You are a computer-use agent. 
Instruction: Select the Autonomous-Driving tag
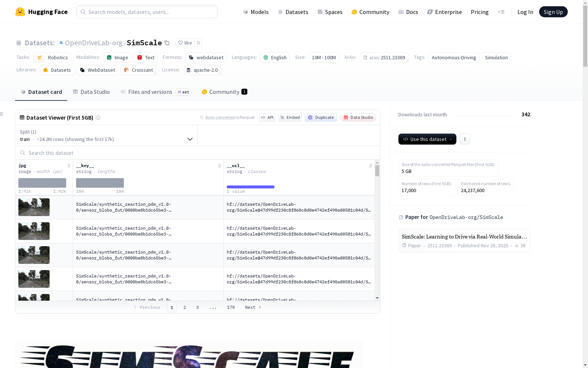(454, 57)
